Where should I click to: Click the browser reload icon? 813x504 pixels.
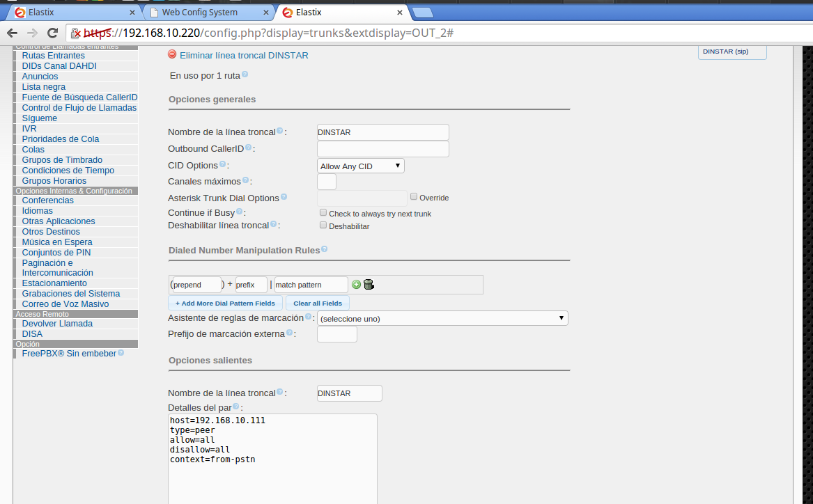tap(52, 33)
